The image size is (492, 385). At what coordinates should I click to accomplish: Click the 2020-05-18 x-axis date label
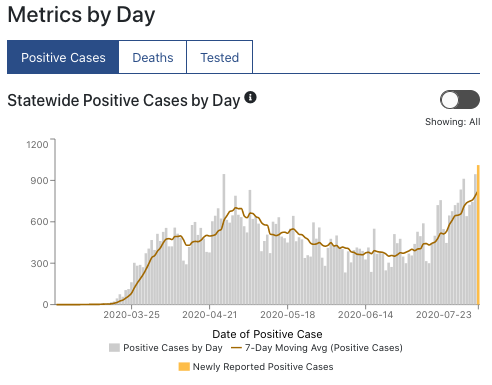287,315
